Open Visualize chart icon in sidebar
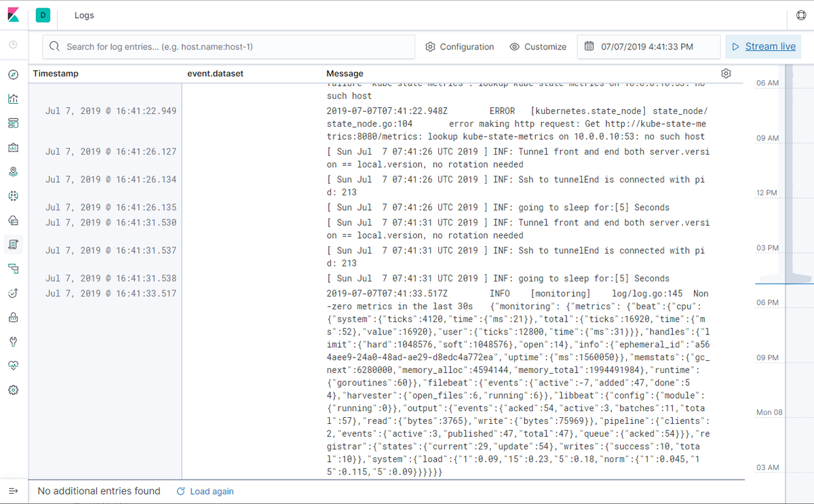The height and width of the screenshot is (504, 814). tap(14, 98)
